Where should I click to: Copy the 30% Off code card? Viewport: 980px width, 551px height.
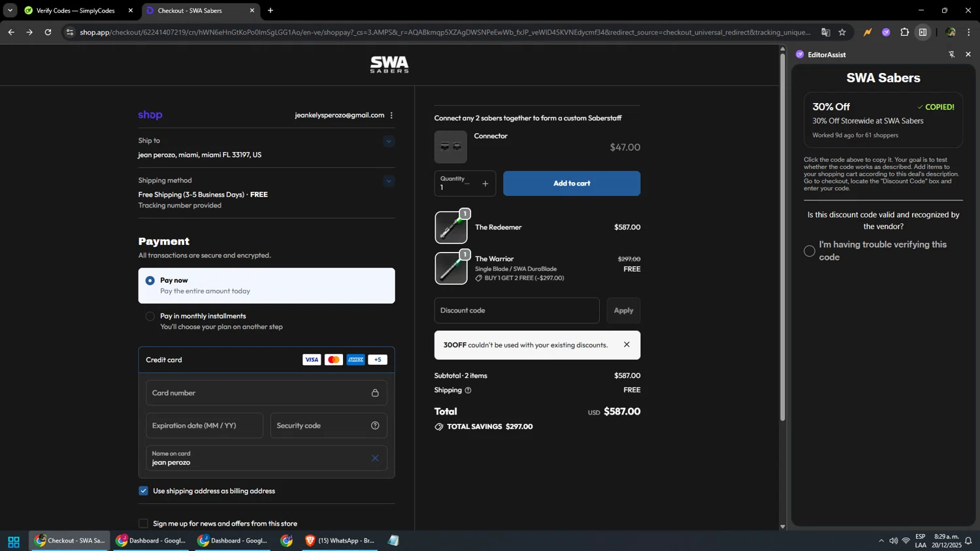tap(883, 120)
